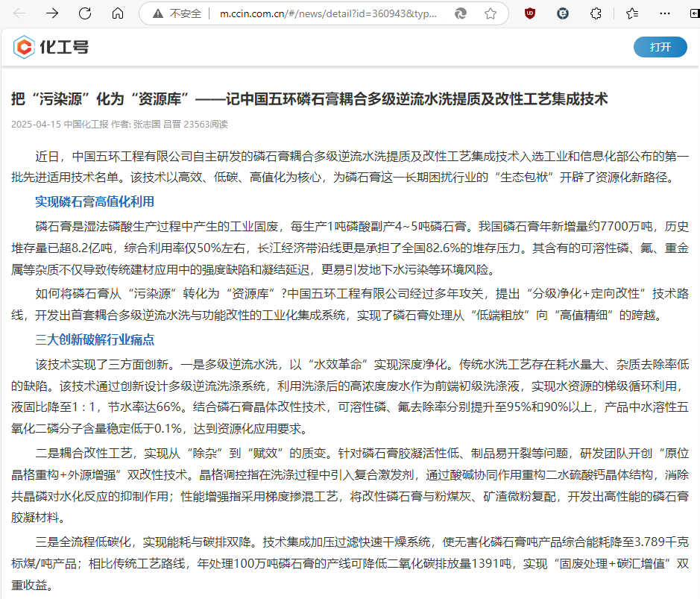
Task: Go to browser home page icon
Action: (118, 13)
